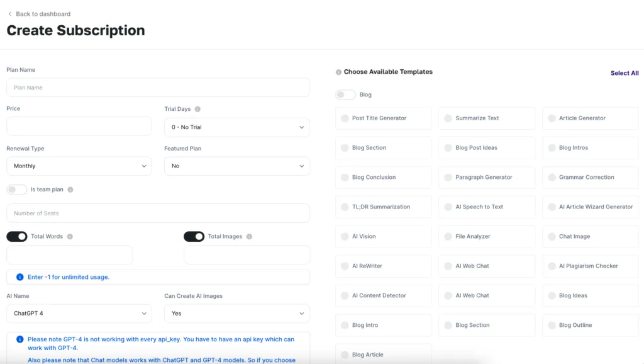Check the AI Content Detector template
644x364 pixels.
click(x=383, y=296)
